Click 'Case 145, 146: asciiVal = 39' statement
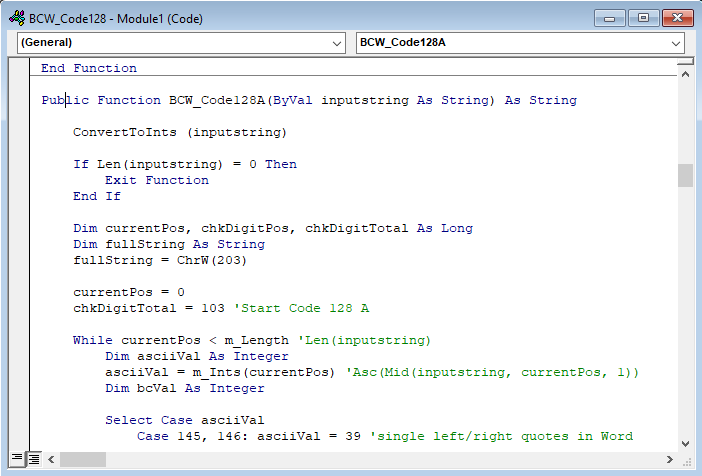The image size is (702, 476). [x=249, y=436]
